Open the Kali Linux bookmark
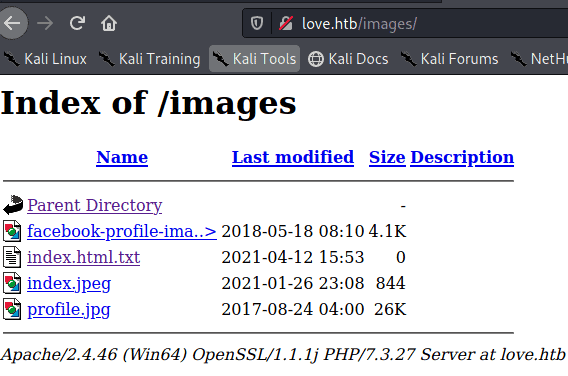This screenshot has height=376, width=568. [45, 59]
